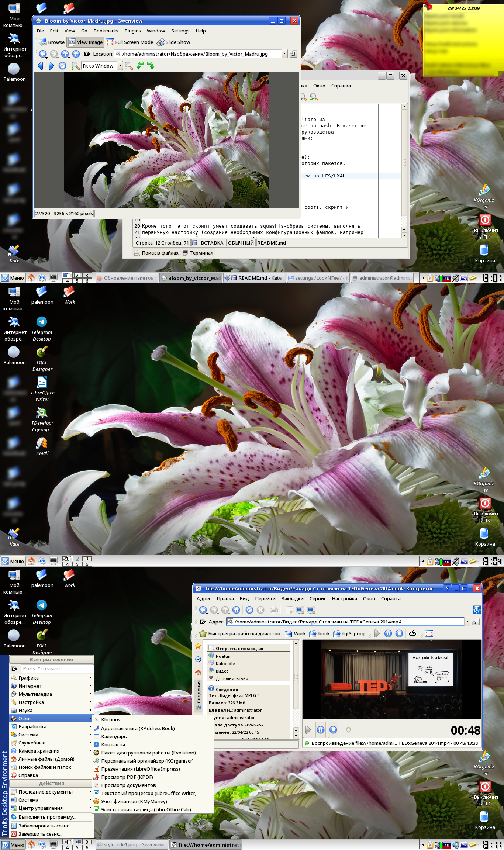Click the video position slider in Konqueror
The width and height of the screenshot is (504, 850).
tap(394, 729)
